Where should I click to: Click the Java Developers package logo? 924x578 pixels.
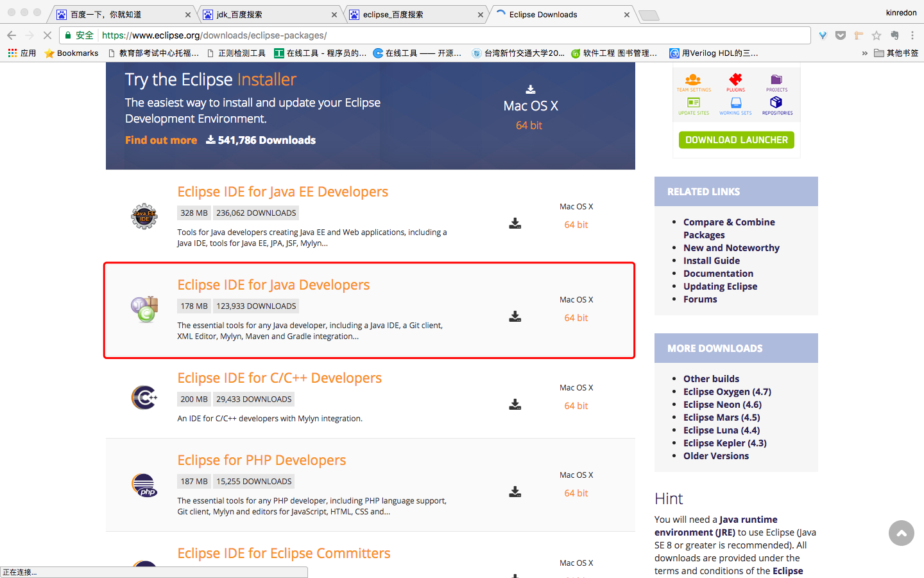click(145, 309)
